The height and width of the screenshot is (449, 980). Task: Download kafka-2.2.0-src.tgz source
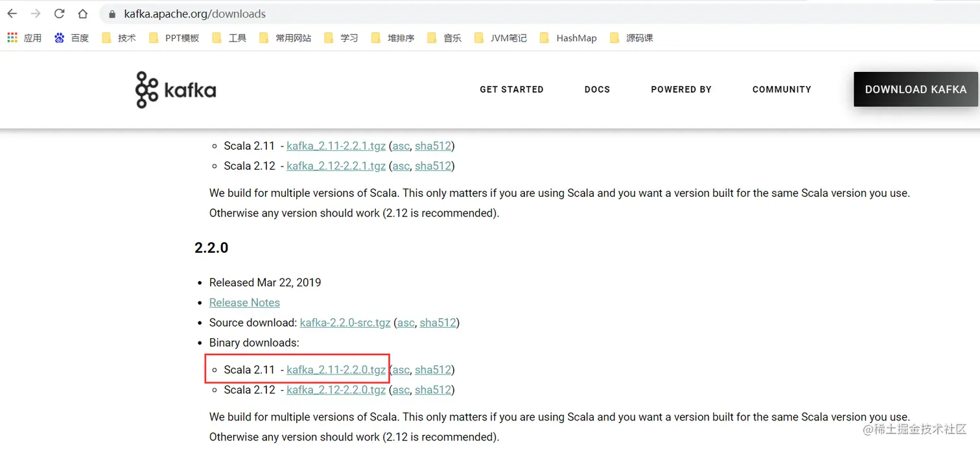click(345, 323)
